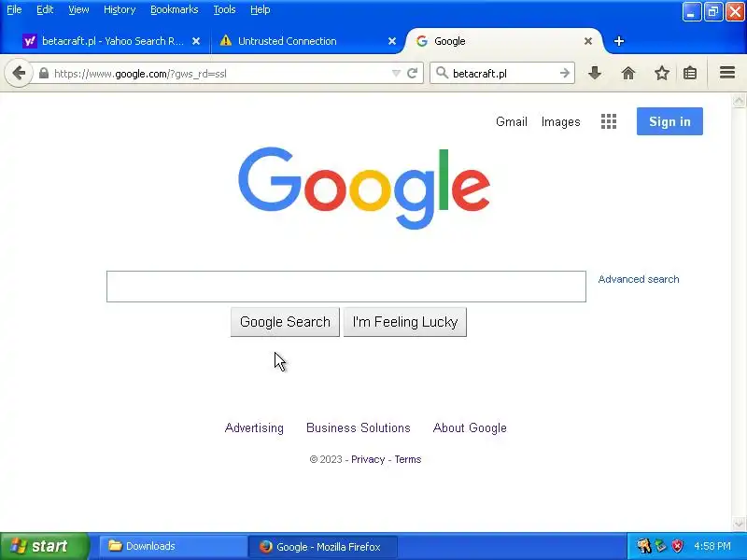Open the Bookmarks menu
Screen dimensions: 747x560
coord(175,9)
